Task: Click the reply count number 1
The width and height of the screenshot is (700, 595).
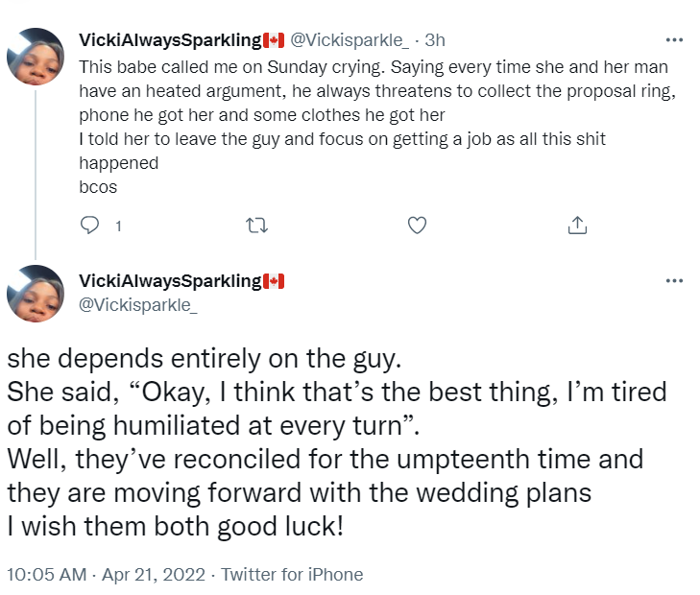Action: coord(117,226)
